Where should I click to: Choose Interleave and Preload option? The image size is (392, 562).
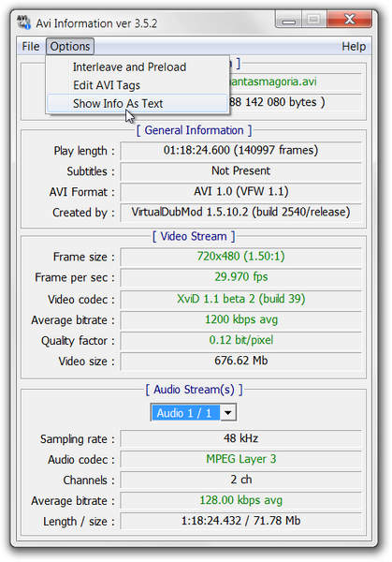pyautogui.click(x=138, y=67)
